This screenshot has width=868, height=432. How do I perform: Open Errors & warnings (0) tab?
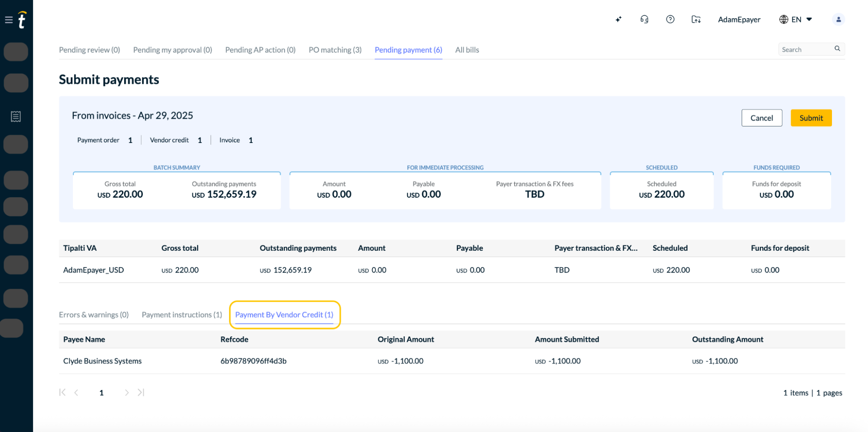coord(94,315)
